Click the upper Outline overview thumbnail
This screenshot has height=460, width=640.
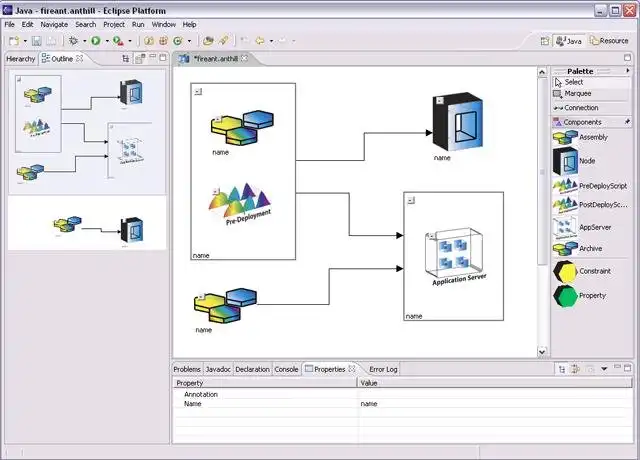coord(87,132)
